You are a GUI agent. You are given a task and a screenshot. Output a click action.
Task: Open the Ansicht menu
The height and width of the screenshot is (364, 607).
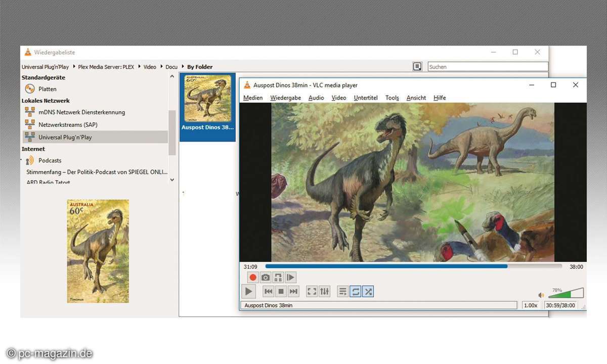pos(416,98)
